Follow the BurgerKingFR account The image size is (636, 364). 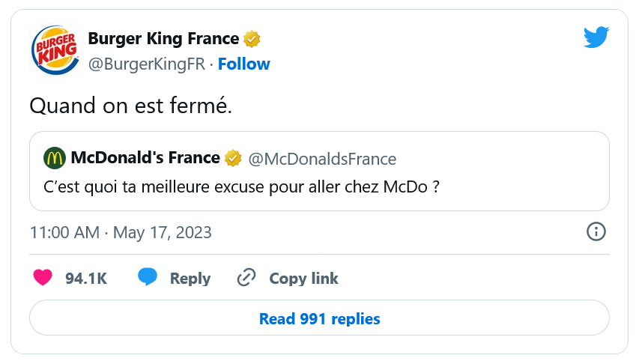(243, 64)
